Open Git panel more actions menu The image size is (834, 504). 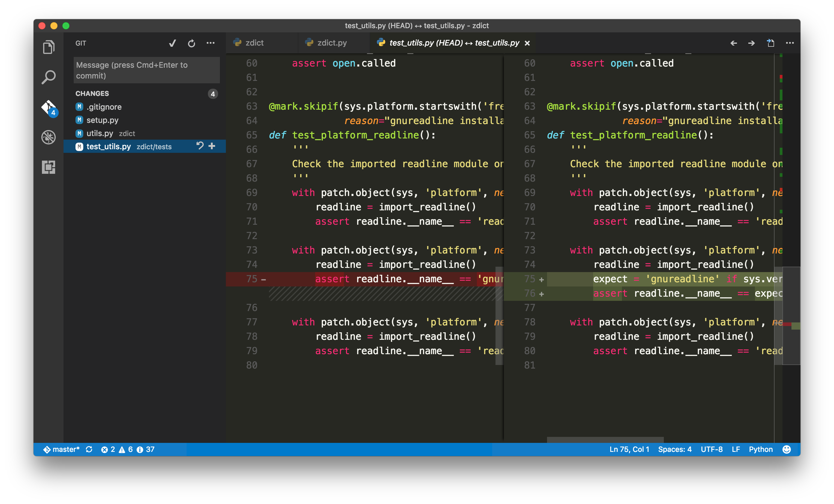click(x=211, y=43)
